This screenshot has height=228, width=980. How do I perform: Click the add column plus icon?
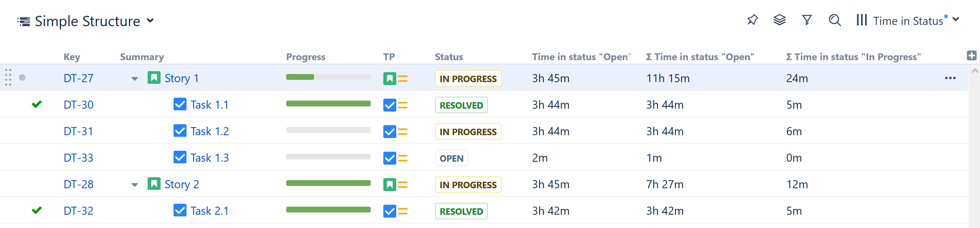[971, 56]
